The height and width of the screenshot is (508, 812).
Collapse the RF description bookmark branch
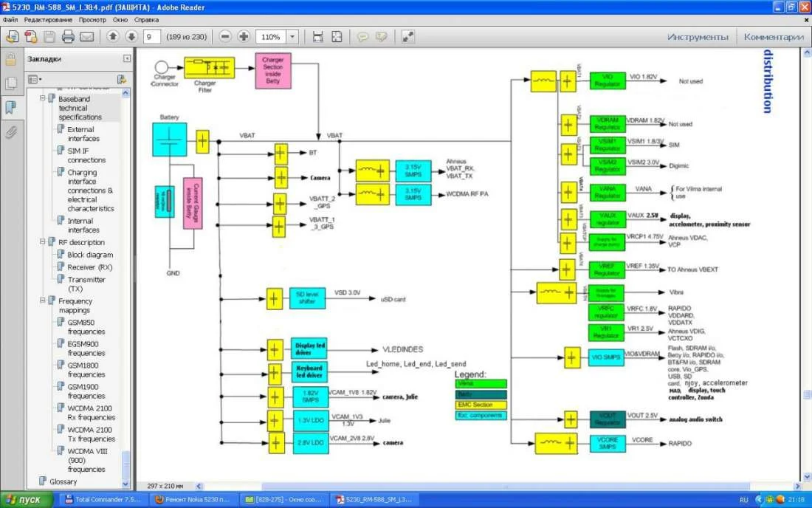(x=43, y=242)
